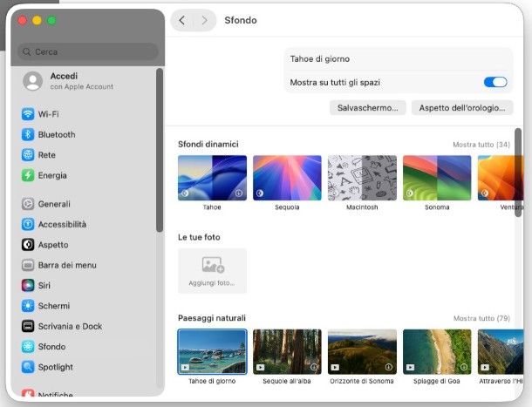
Task: Select the Sequoia dynamic wallpaper thumbnail
Action: pyautogui.click(x=287, y=178)
